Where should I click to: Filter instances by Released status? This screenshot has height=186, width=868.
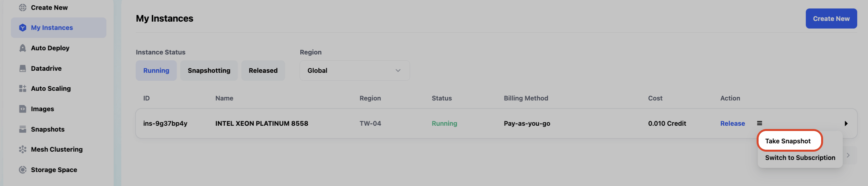(x=263, y=71)
